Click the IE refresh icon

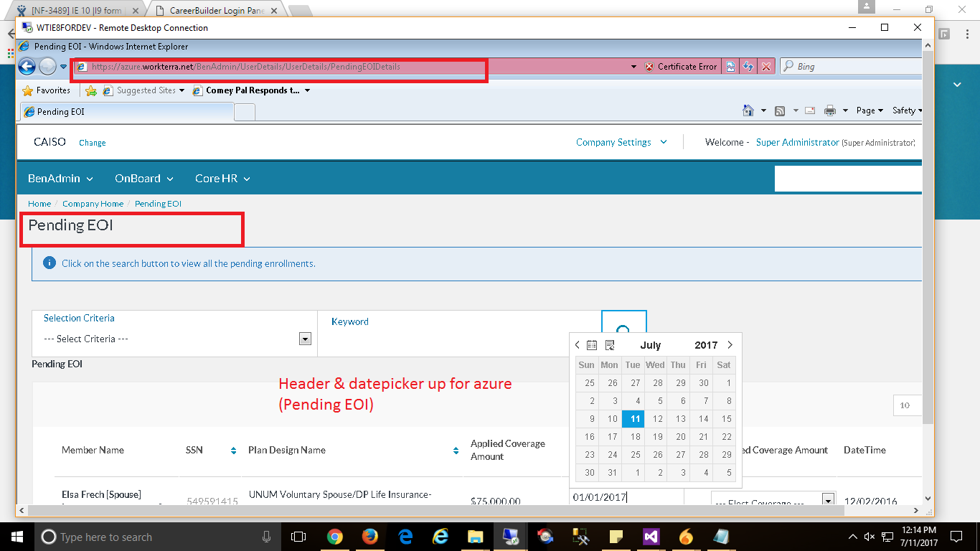pos(748,67)
